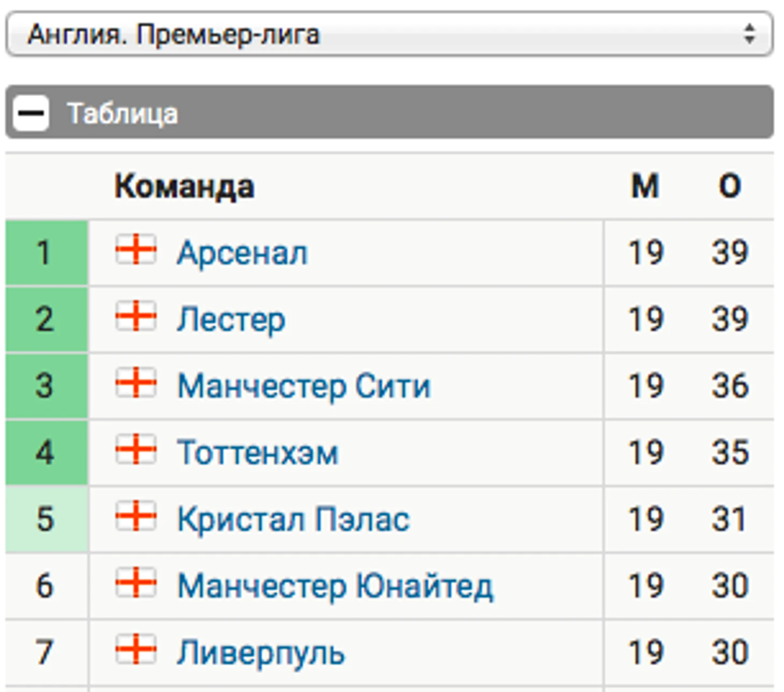Open the Арсенал team link
The height and width of the screenshot is (692, 784).
point(242,253)
